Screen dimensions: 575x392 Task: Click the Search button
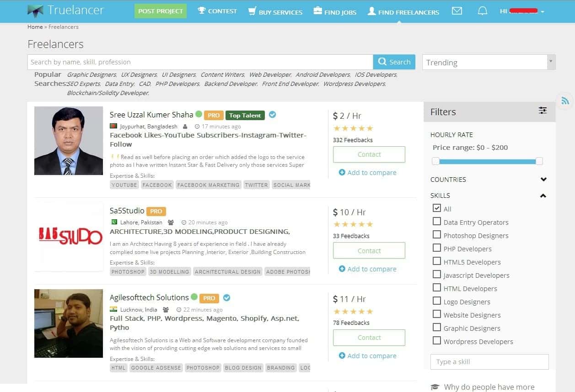(x=394, y=62)
